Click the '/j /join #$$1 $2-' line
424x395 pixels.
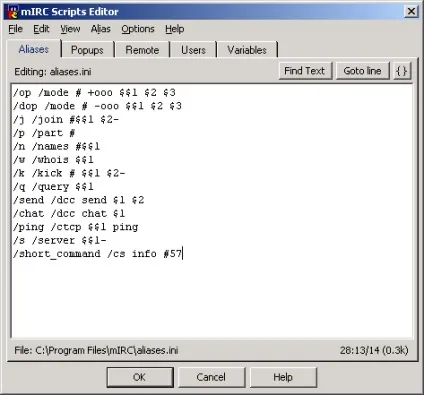coord(66,119)
